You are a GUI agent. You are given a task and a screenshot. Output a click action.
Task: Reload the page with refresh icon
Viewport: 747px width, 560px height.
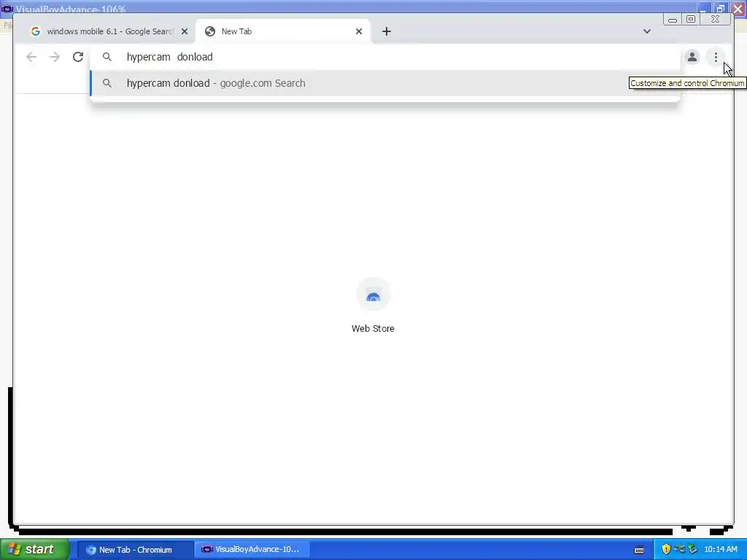coord(78,57)
